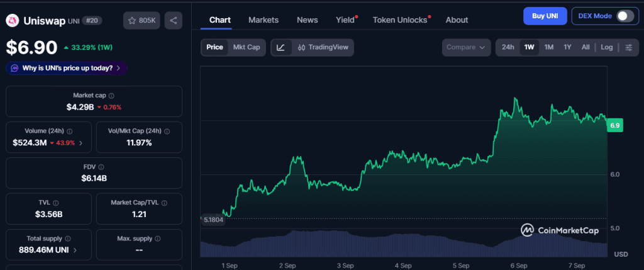Set chart range to 24h
Screen dimensions: 644x270
tap(508, 47)
